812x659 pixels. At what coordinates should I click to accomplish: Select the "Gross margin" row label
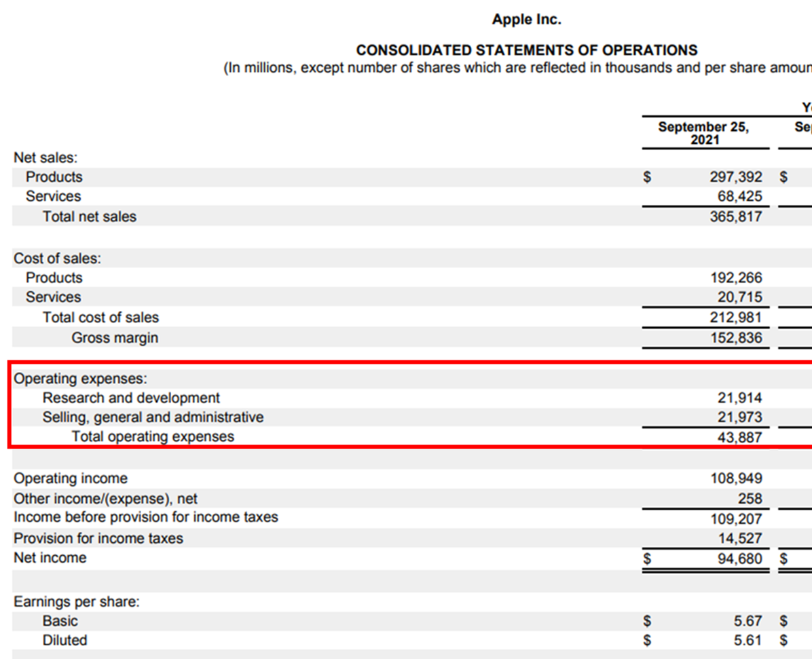(x=115, y=338)
